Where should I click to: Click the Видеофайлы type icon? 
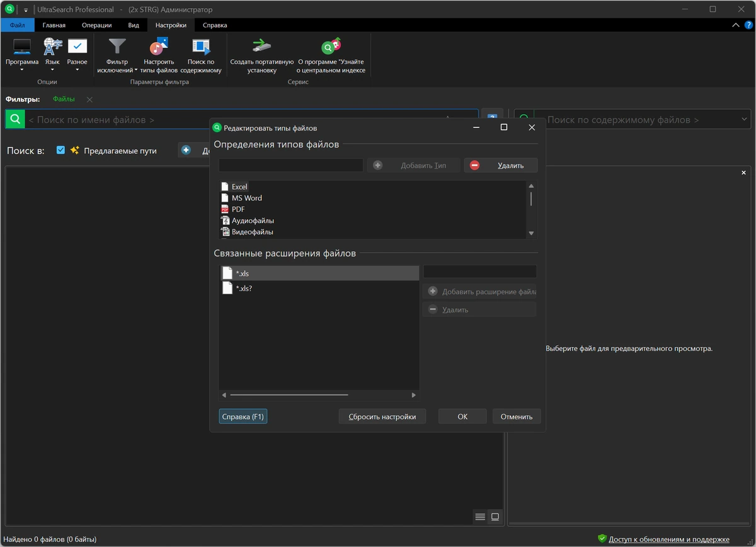tap(224, 232)
